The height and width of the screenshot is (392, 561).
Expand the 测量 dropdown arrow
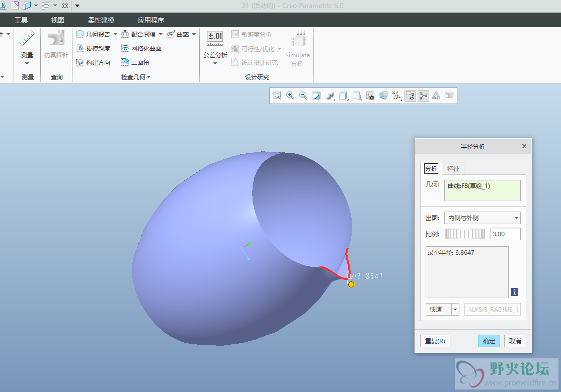tap(27, 64)
